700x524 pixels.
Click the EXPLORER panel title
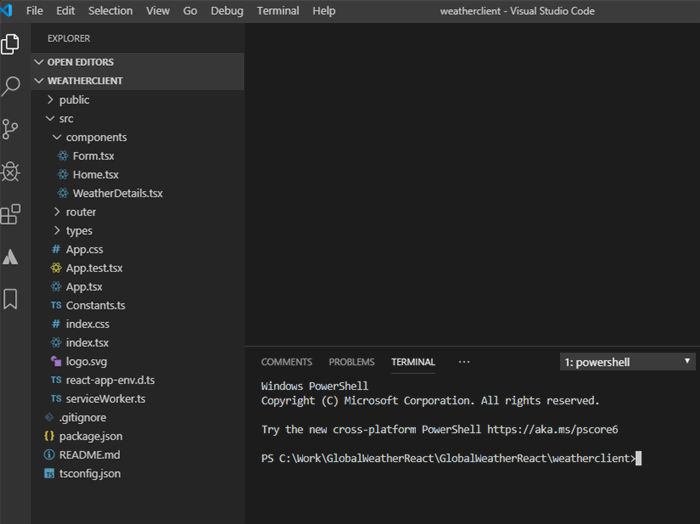pos(69,38)
